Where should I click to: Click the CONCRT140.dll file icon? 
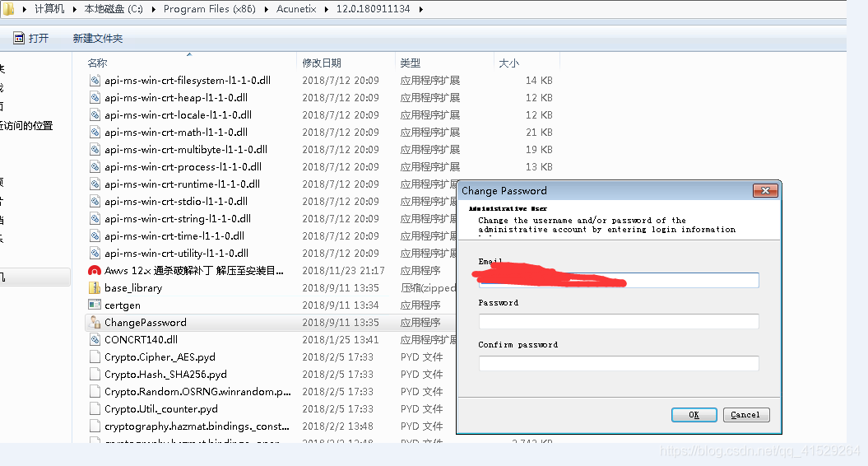(x=95, y=340)
